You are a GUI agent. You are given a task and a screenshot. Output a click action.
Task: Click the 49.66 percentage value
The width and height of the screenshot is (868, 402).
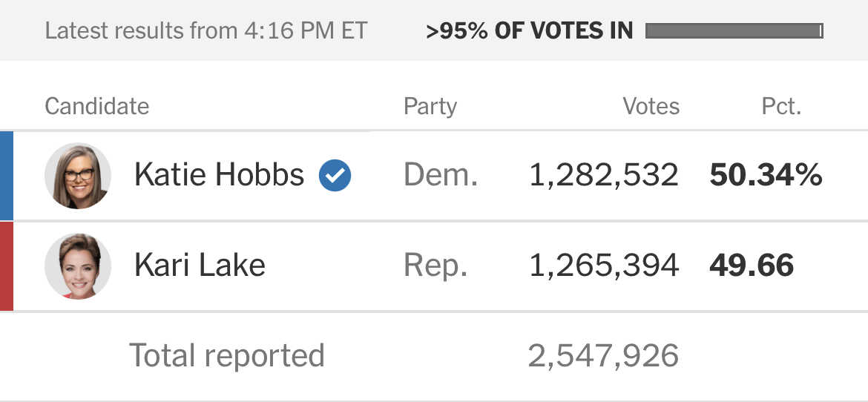[752, 266]
